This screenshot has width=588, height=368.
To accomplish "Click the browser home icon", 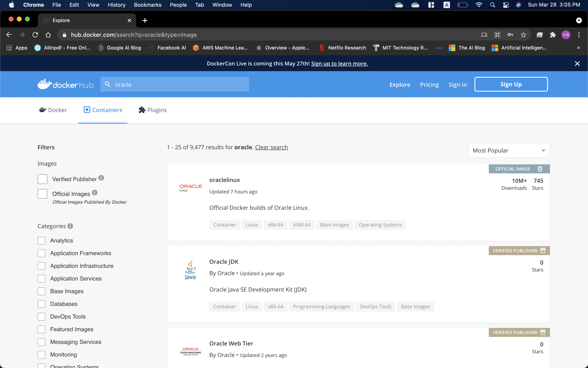I will click(48, 35).
